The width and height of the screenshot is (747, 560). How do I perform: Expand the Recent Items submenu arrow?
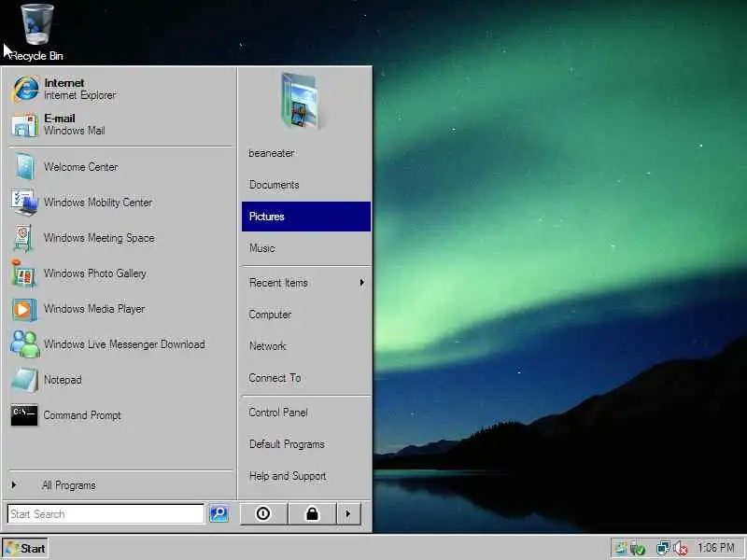point(362,283)
